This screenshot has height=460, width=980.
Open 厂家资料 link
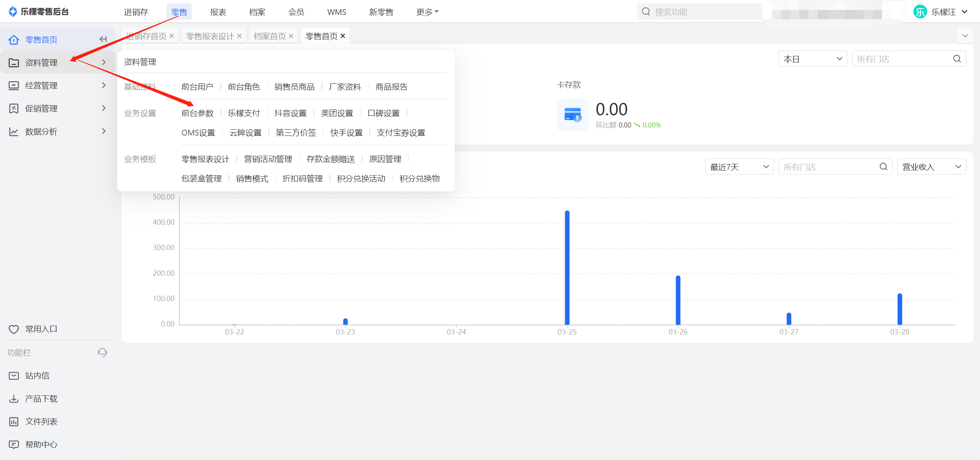coord(345,86)
